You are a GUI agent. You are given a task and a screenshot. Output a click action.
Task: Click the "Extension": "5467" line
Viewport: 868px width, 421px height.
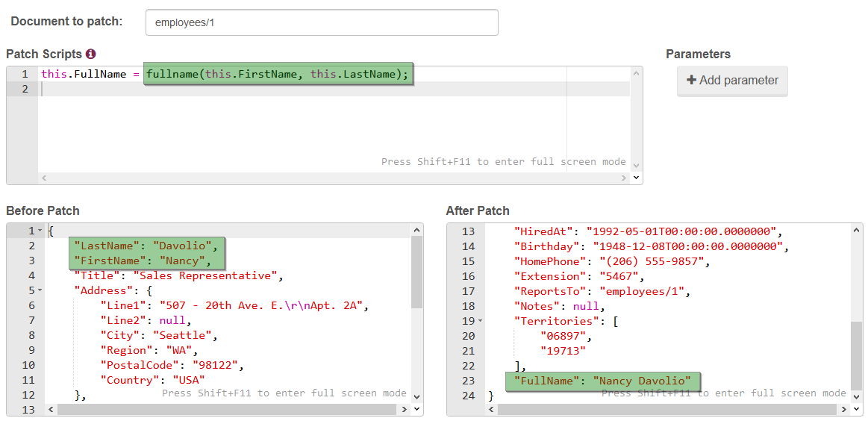click(579, 276)
